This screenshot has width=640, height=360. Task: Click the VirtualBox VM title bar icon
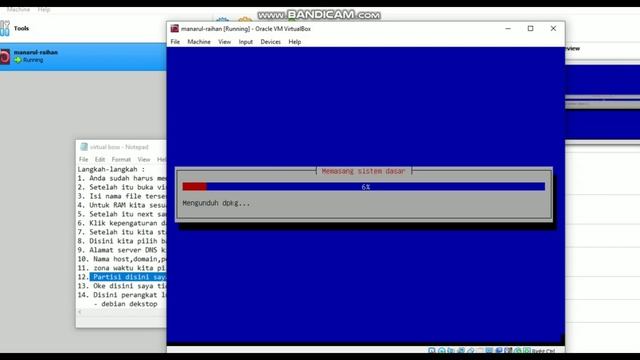pos(175,29)
